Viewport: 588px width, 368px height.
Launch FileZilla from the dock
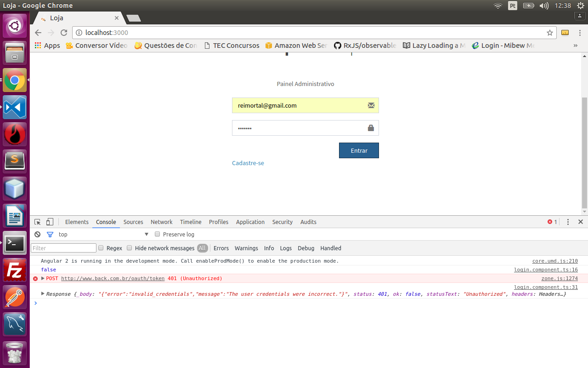[x=15, y=270]
